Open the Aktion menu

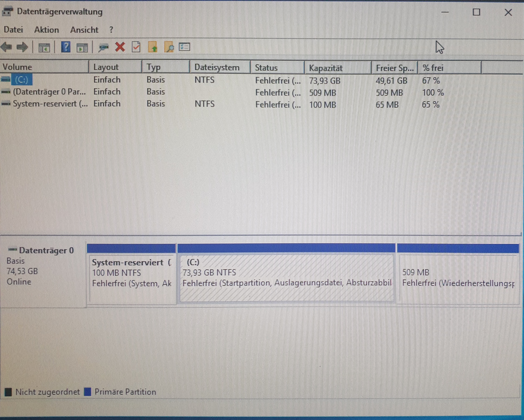(x=46, y=30)
